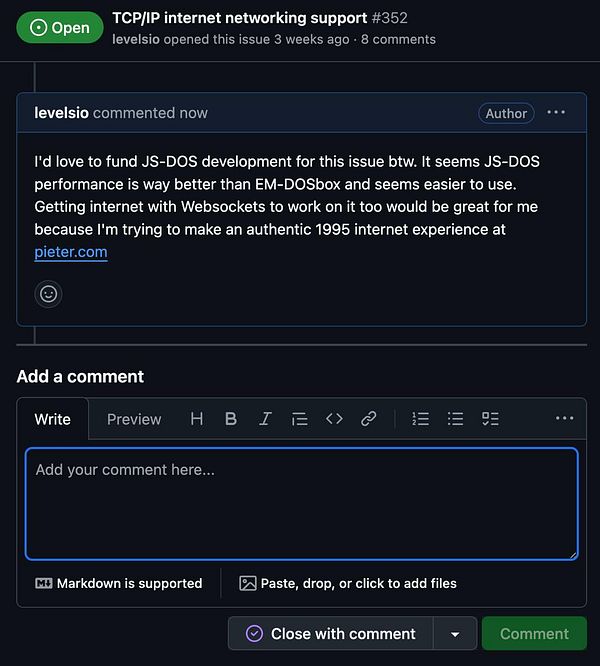Click the Heading formatting icon
Viewport: 600px width, 666px height.
(x=197, y=419)
